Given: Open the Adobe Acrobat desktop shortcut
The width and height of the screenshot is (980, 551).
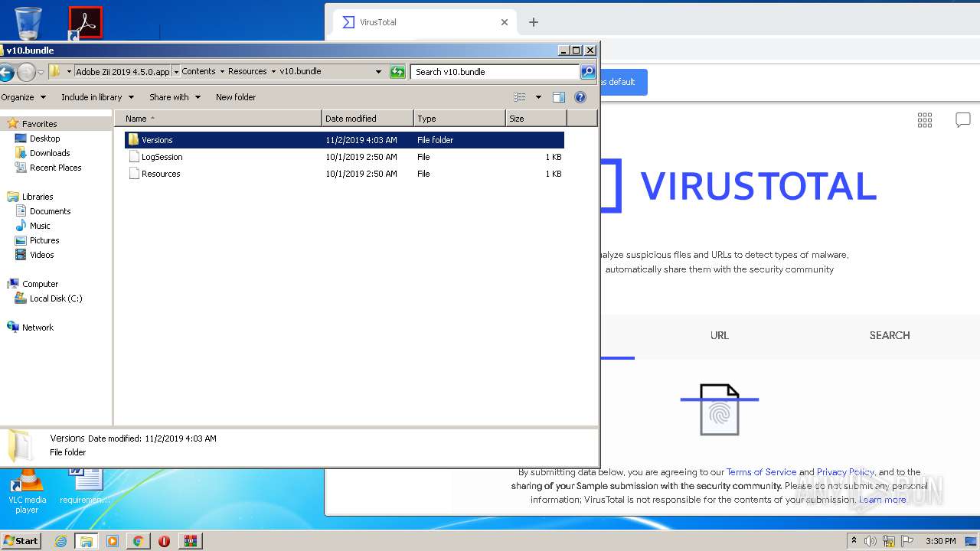Looking at the screenshot, I should [x=85, y=23].
